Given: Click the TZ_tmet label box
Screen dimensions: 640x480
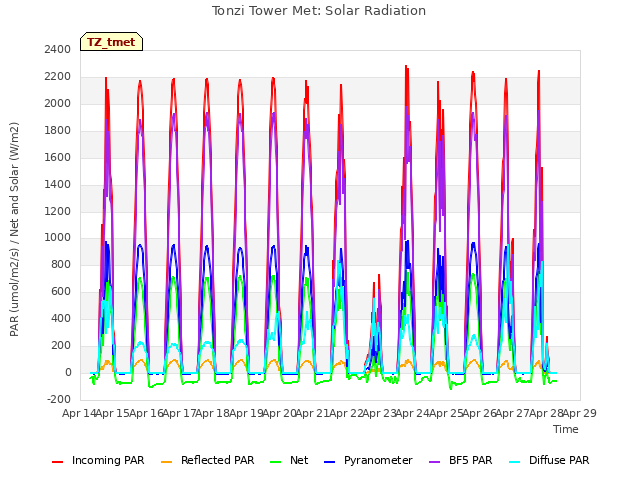Looking at the screenshot, I should (111, 42).
